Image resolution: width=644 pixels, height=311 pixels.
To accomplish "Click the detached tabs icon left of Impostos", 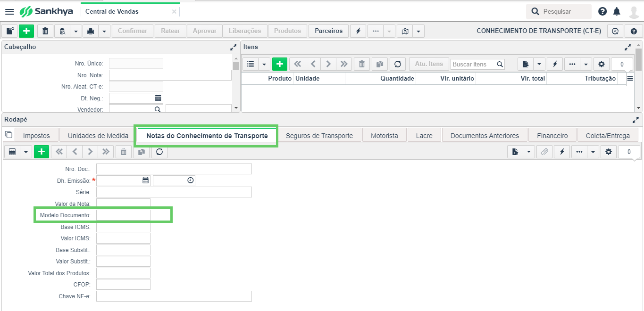I will coord(8,135).
